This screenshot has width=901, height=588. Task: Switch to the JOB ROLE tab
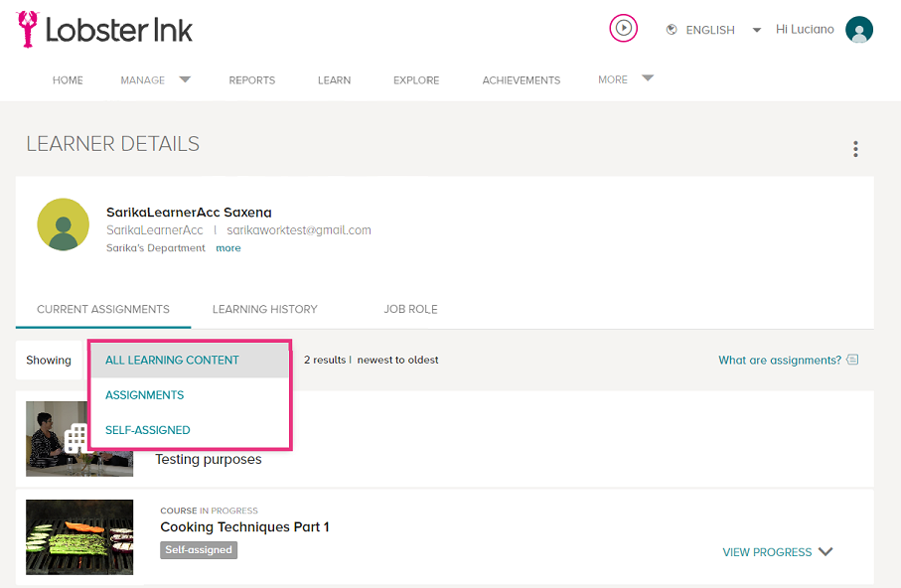(410, 309)
